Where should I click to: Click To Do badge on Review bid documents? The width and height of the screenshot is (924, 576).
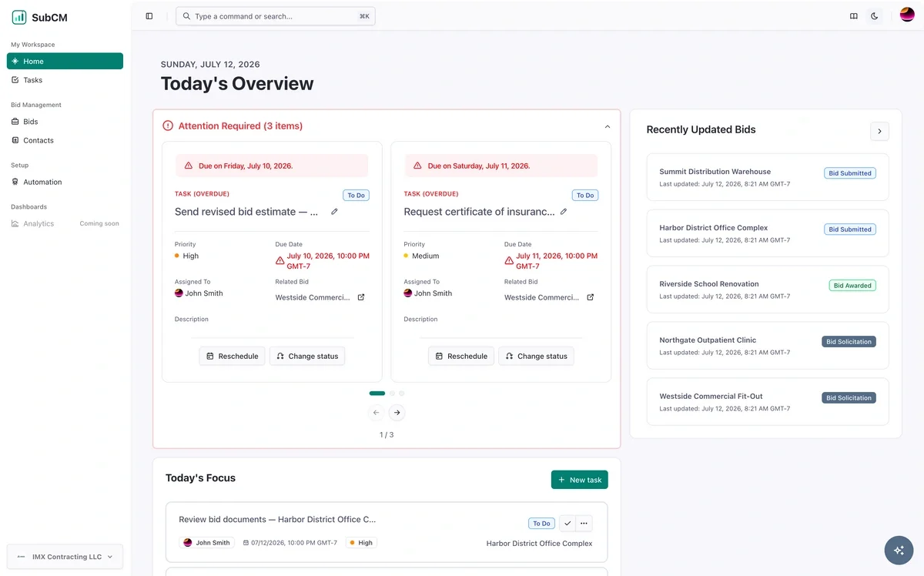542,524
